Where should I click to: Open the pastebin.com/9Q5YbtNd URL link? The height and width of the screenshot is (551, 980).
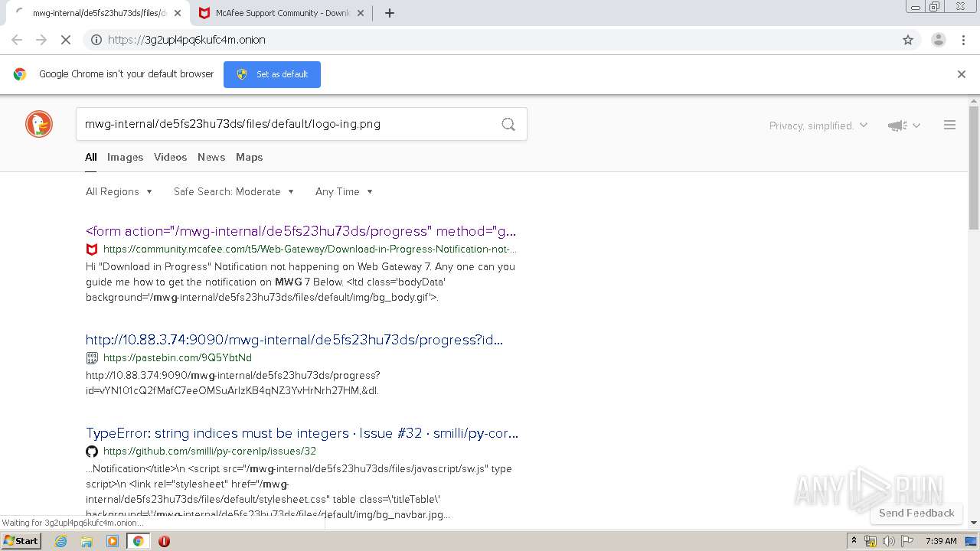pyautogui.click(x=178, y=357)
